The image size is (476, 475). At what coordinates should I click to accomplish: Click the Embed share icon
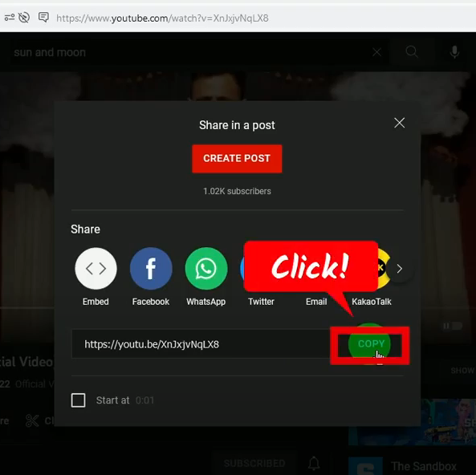pos(96,268)
